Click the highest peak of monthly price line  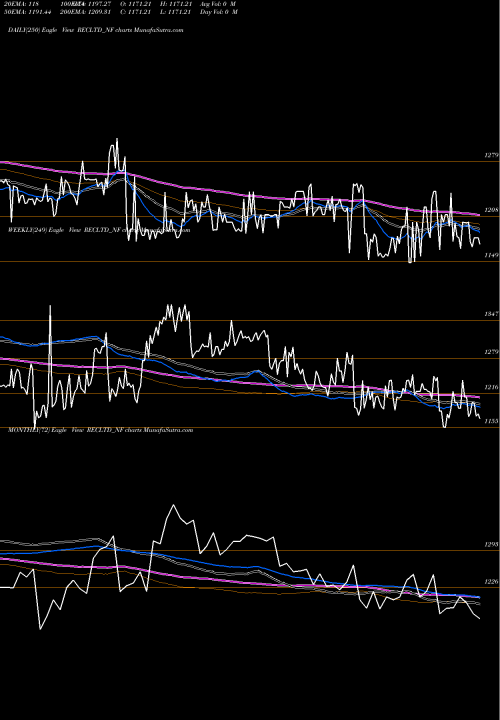[x=173, y=506]
